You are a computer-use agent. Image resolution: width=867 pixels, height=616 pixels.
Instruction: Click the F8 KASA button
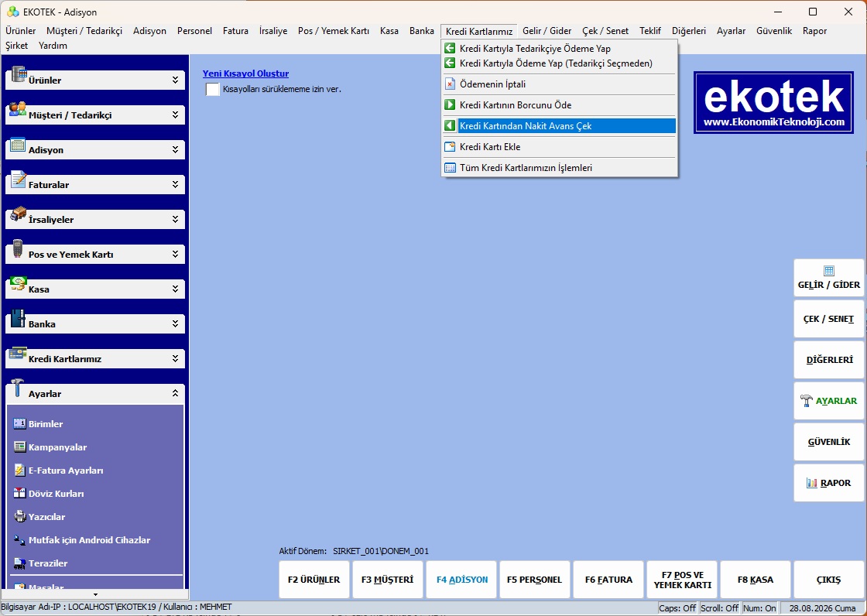point(756,580)
